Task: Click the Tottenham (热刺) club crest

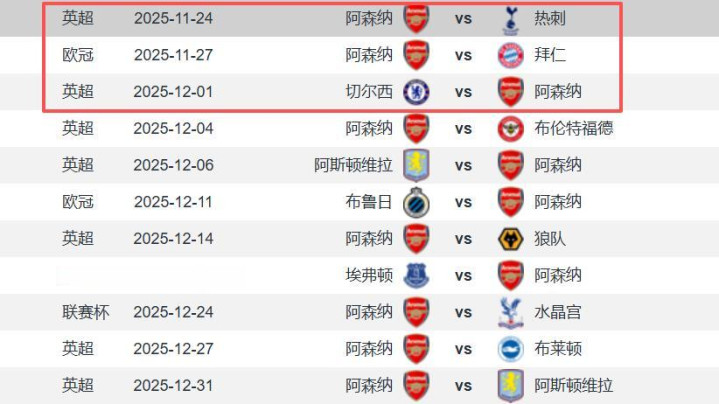Action: (511, 18)
